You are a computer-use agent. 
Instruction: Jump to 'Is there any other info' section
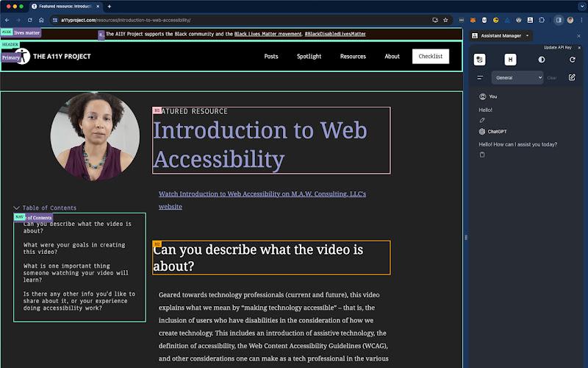point(79,301)
